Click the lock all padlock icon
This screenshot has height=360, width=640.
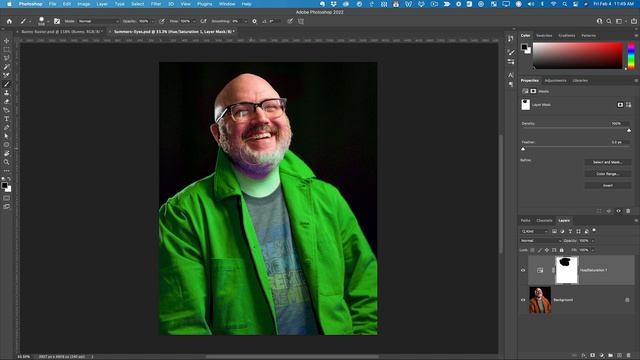tap(562, 250)
